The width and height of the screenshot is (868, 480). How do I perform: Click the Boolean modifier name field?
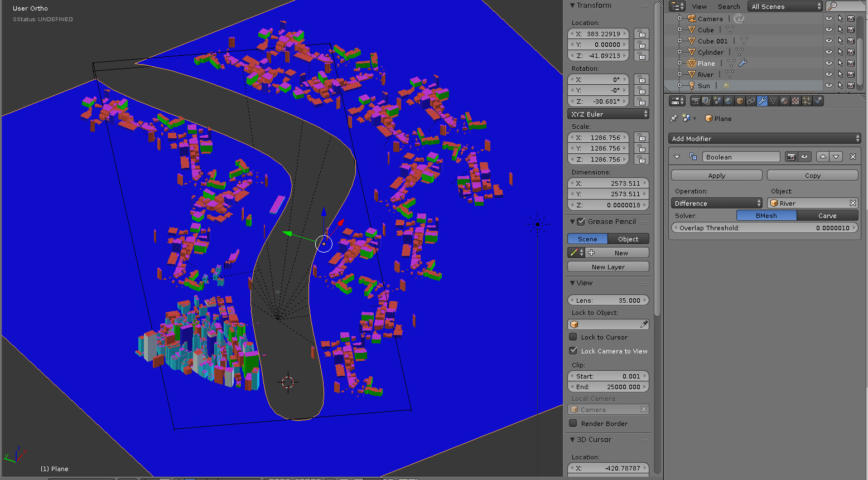tap(741, 157)
